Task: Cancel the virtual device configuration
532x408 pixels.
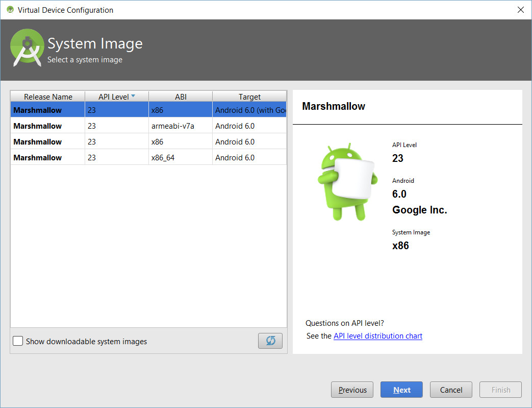Action: (x=451, y=390)
